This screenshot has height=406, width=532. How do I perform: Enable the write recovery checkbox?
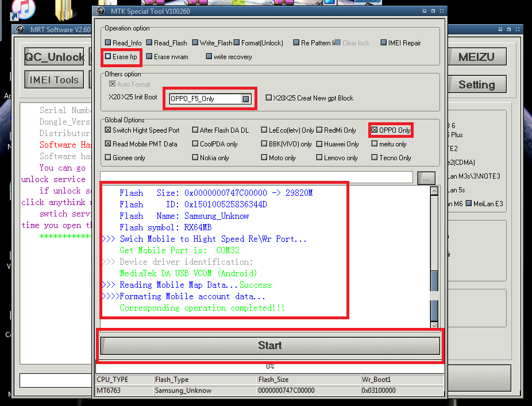tap(209, 57)
